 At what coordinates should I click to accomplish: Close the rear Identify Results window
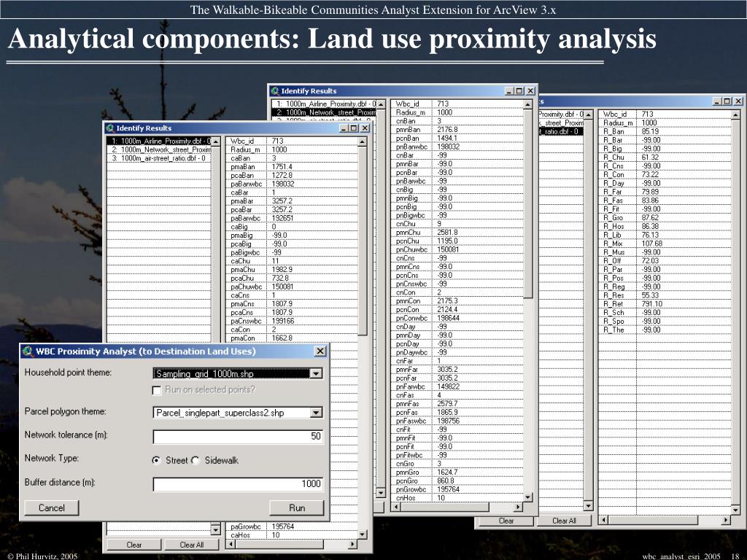coord(738,101)
